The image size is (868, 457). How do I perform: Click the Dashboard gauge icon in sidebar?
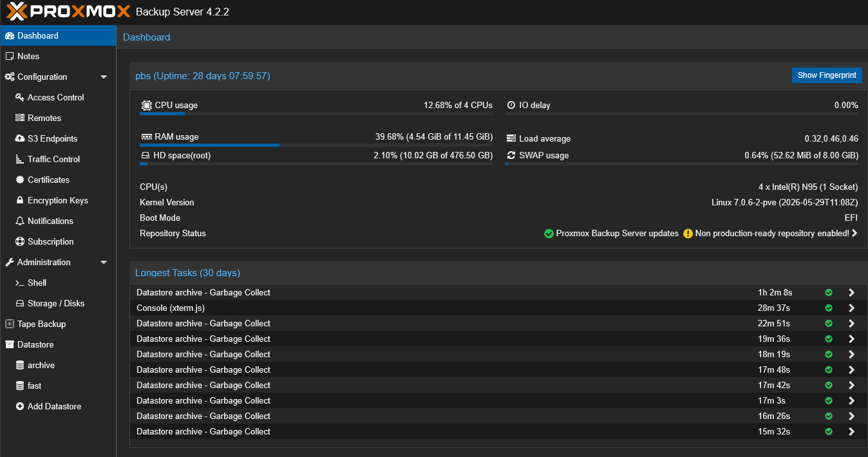pyautogui.click(x=10, y=36)
